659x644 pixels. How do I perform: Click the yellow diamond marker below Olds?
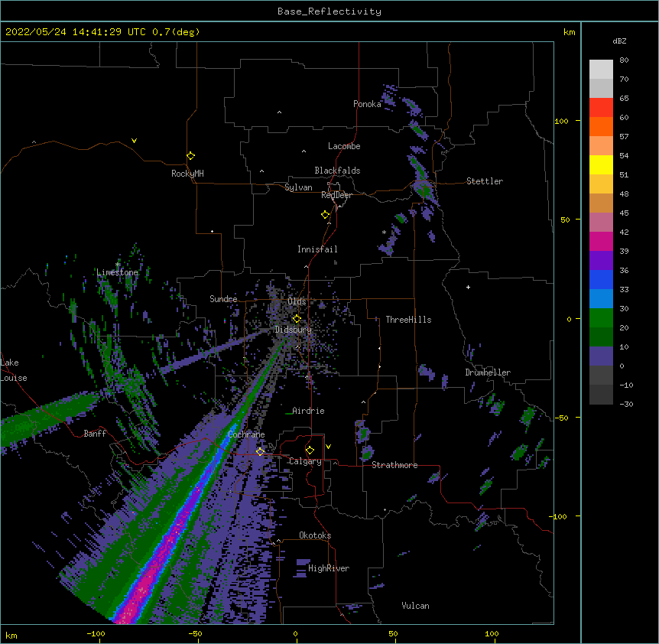pyautogui.click(x=297, y=319)
